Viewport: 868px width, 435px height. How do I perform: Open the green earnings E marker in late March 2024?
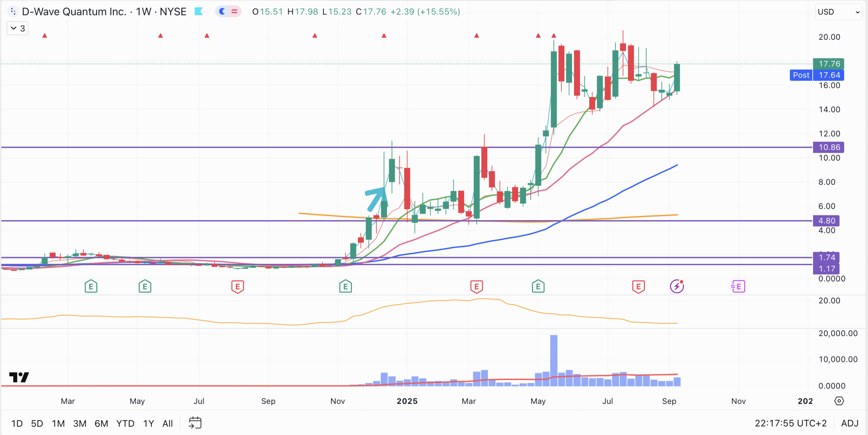pyautogui.click(x=91, y=286)
